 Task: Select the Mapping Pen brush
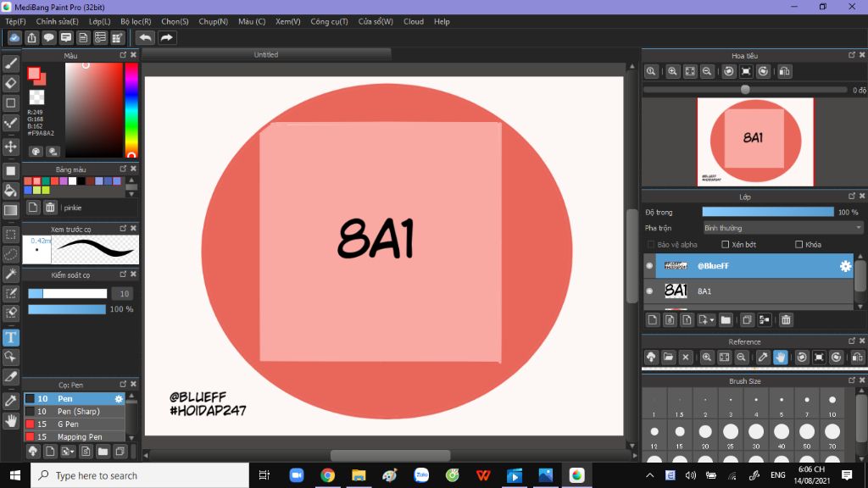click(x=75, y=436)
